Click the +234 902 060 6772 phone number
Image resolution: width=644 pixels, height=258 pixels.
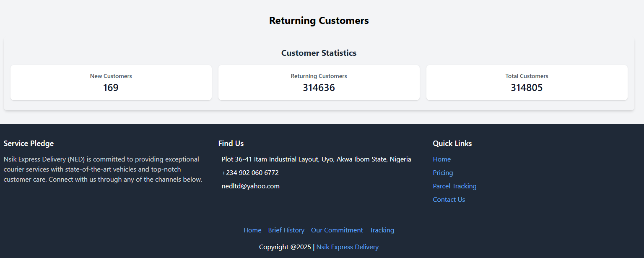(250, 173)
